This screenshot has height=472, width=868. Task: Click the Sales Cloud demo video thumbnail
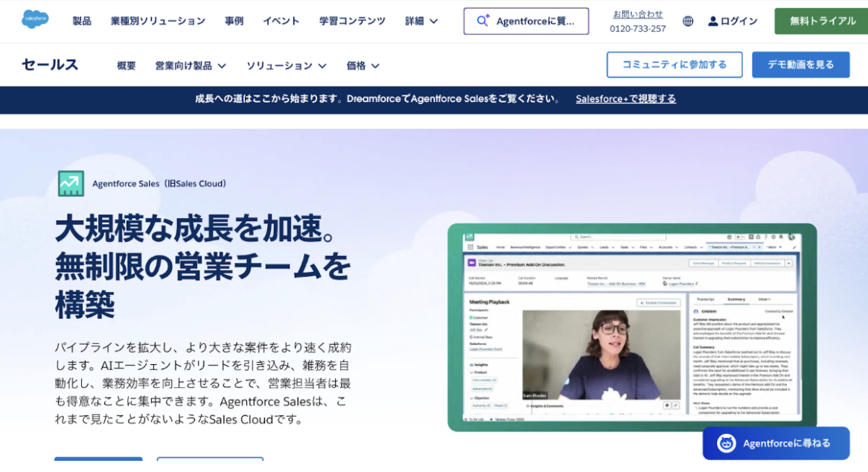point(631,328)
